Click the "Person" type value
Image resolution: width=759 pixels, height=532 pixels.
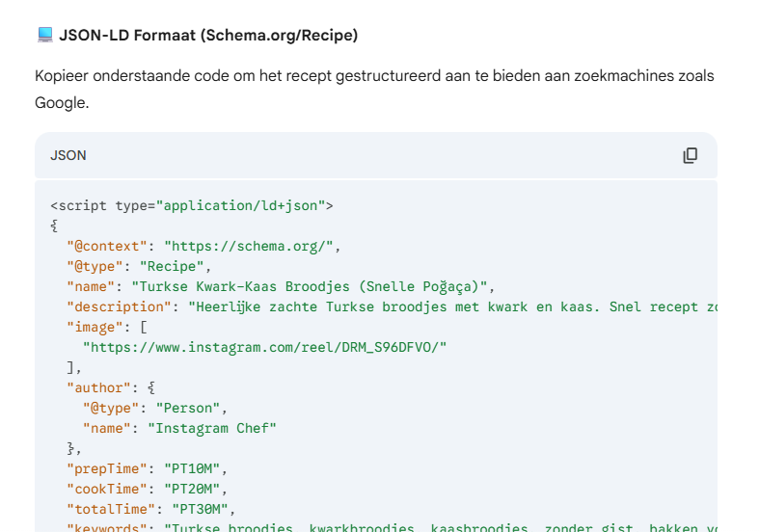click(191, 408)
